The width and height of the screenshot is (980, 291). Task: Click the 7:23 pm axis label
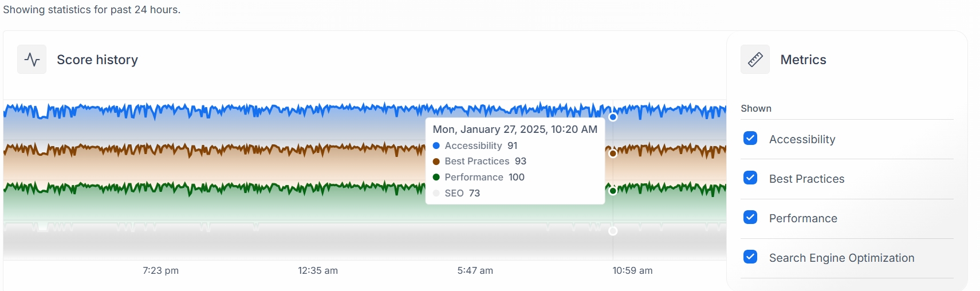click(160, 270)
